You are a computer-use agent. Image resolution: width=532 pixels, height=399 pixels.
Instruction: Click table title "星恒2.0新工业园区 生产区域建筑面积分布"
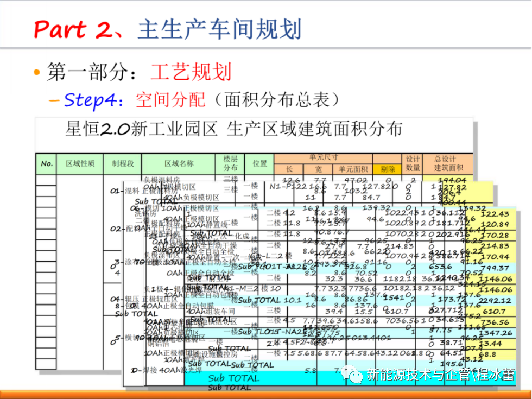click(x=234, y=129)
